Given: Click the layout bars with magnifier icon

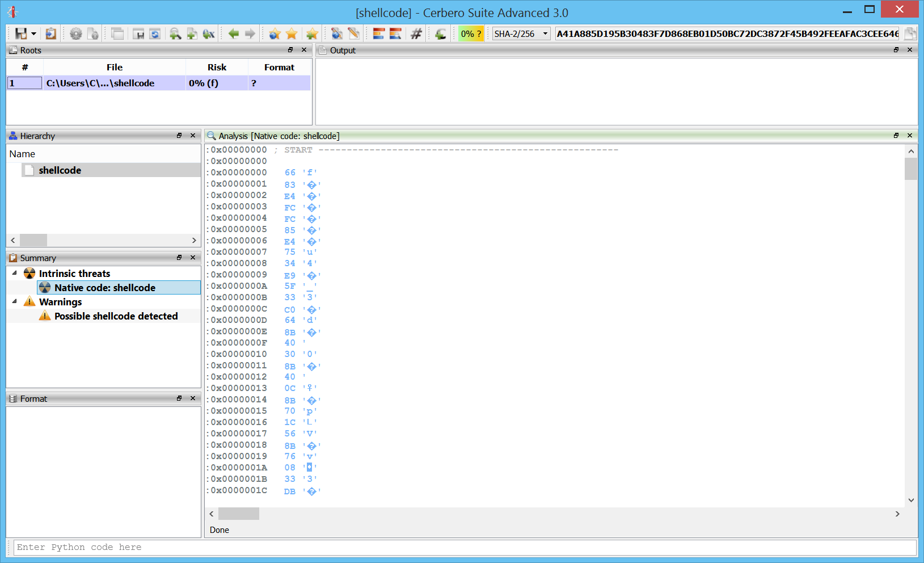Looking at the screenshot, I should click(395, 34).
